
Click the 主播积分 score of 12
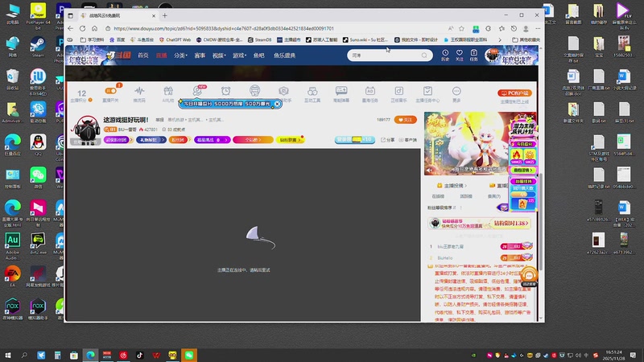coord(81,95)
